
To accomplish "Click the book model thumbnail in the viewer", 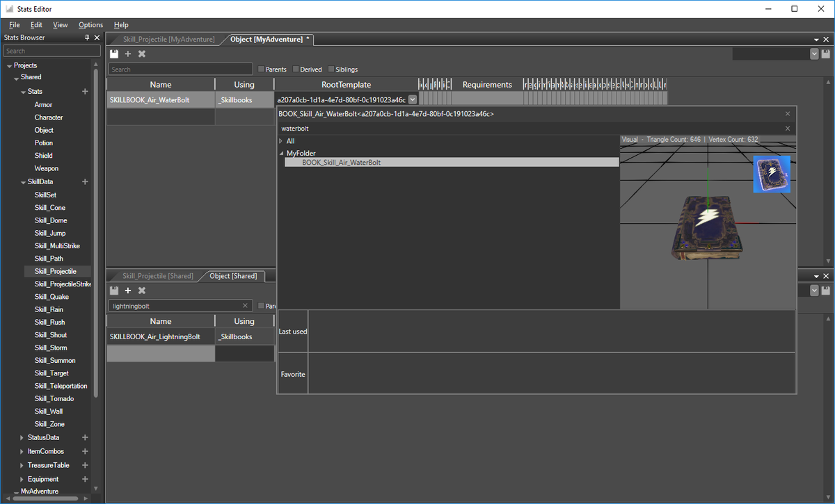I will tap(772, 174).
